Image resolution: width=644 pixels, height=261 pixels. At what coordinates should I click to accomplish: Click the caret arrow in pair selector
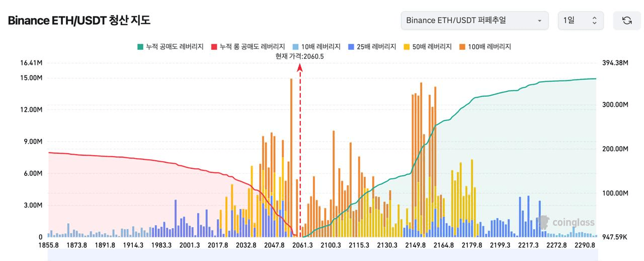[x=539, y=21]
